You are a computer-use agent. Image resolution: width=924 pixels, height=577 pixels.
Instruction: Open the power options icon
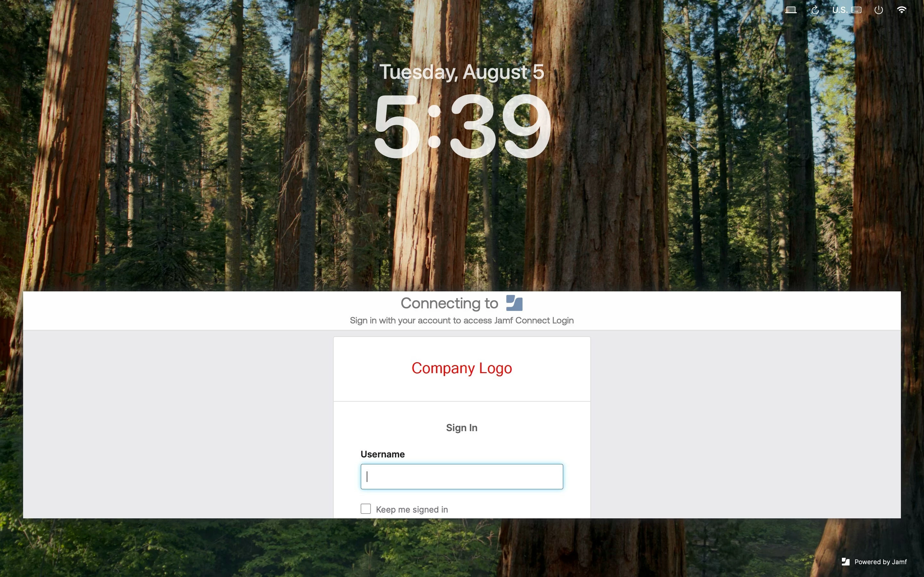(x=878, y=10)
